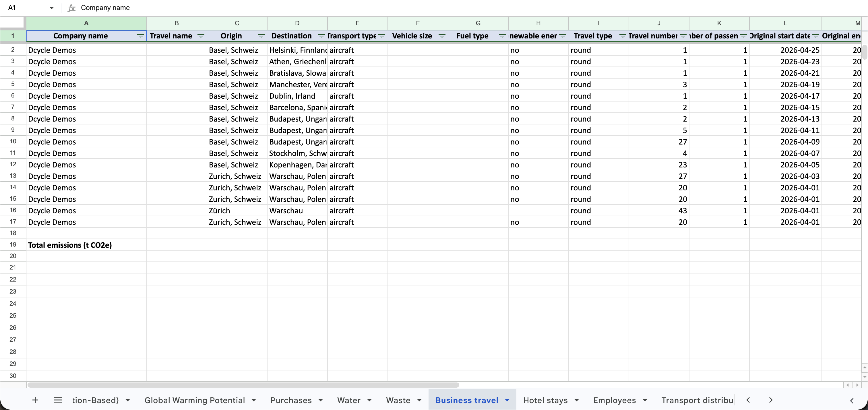Select column D header
The image size is (868, 410).
[x=297, y=23]
